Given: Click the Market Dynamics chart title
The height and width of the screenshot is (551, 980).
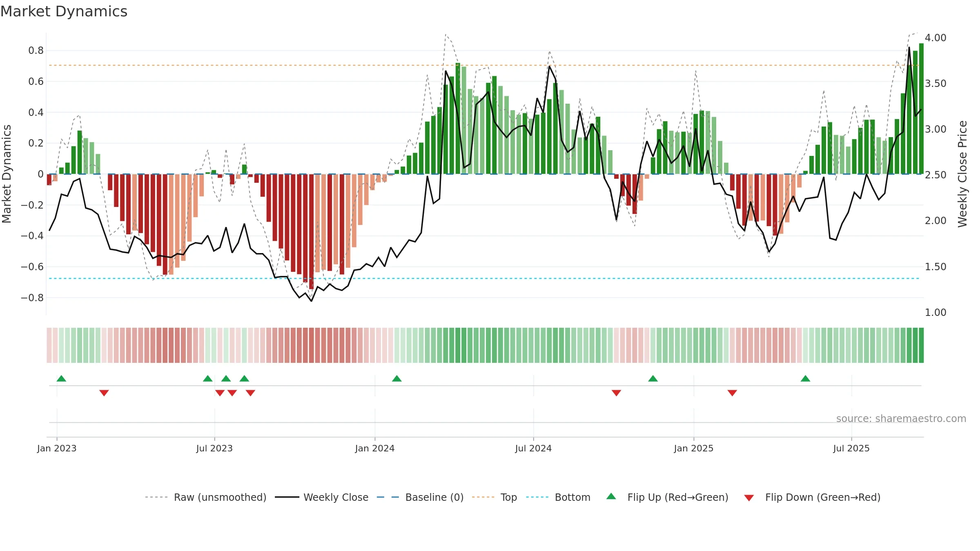Looking at the screenshot, I should pos(64,11).
